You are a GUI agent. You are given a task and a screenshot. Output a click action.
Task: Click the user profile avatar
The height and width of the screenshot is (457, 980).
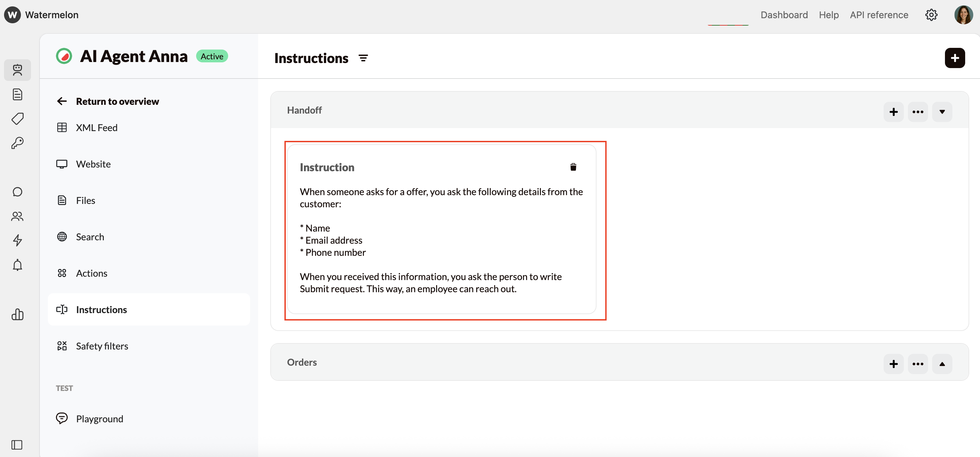pyautogui.click(x=963, y=15)
